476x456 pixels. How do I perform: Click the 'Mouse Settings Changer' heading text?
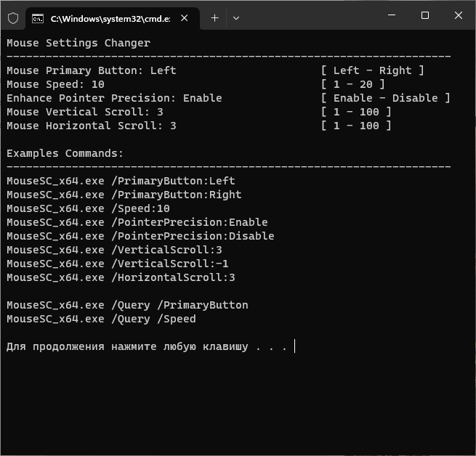[78, 43]
